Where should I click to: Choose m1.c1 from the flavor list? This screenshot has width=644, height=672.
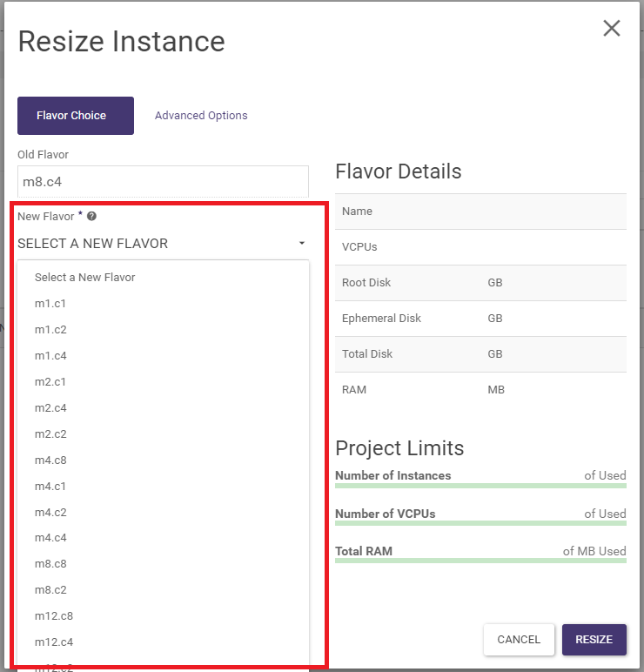click(x=50, y=303)
